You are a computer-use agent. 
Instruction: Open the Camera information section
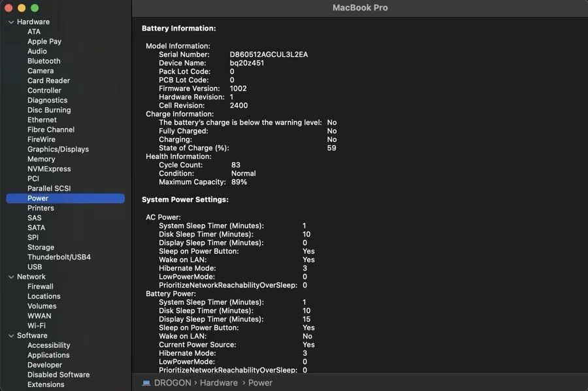(x=40, y=71)
